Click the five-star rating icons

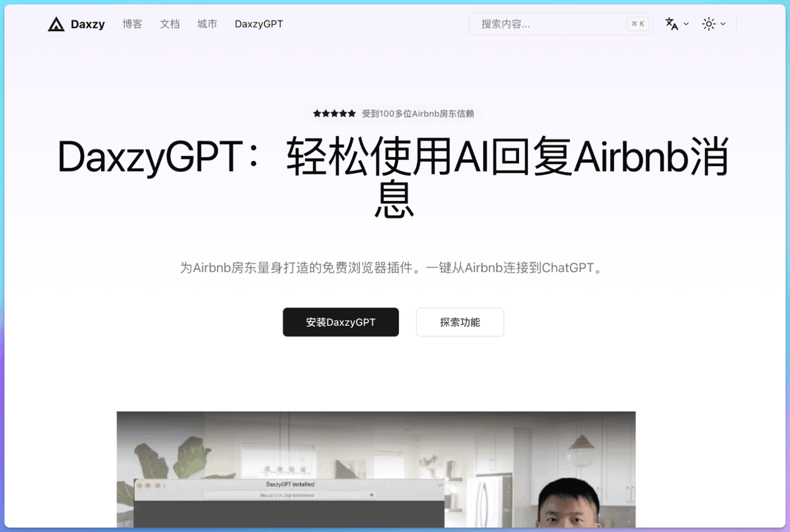[334, 114]
